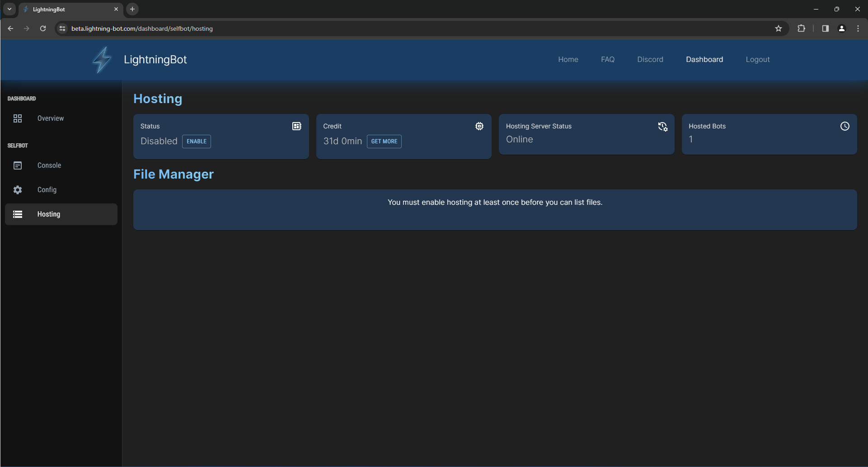Click the clock icon on Hosted Bots card
The height and width of the screenshot is (467, 868).
pyautogui.click(x=845, y=126)
